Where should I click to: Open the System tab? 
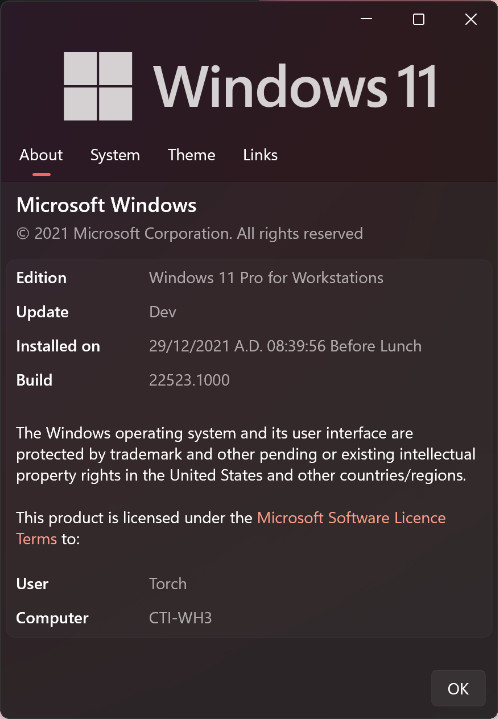coord(115,155)
